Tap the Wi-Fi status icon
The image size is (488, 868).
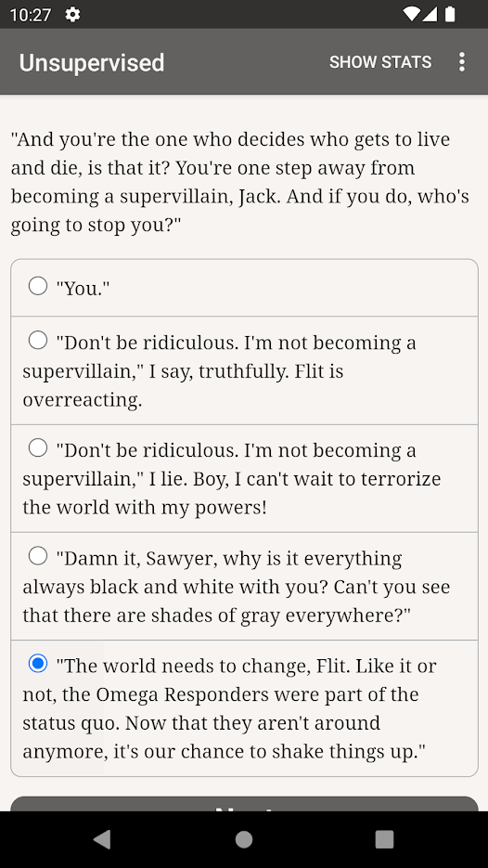(x=411, y=14)
